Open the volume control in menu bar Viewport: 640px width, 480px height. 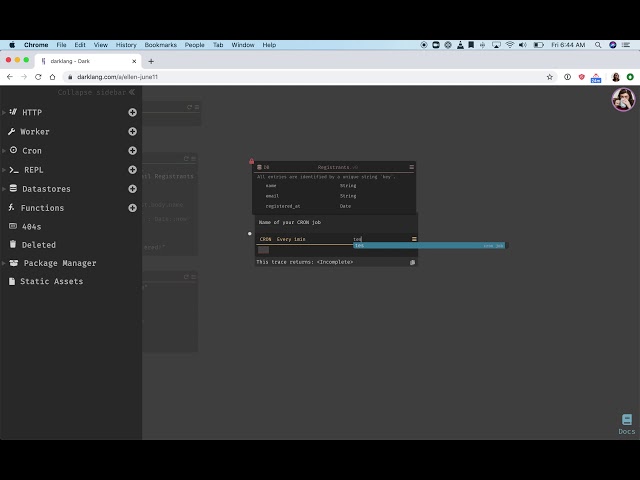click(x=523, y=45)
